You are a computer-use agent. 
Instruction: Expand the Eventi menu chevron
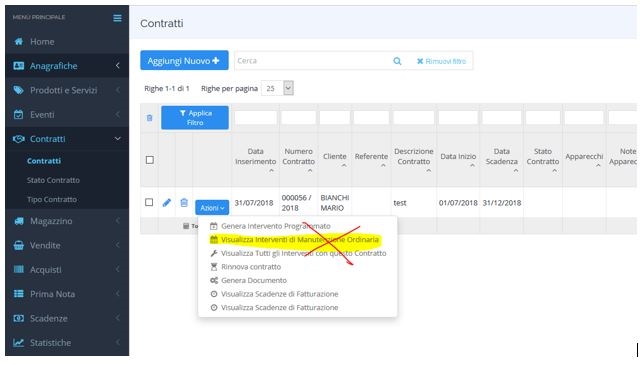[117, 114]
